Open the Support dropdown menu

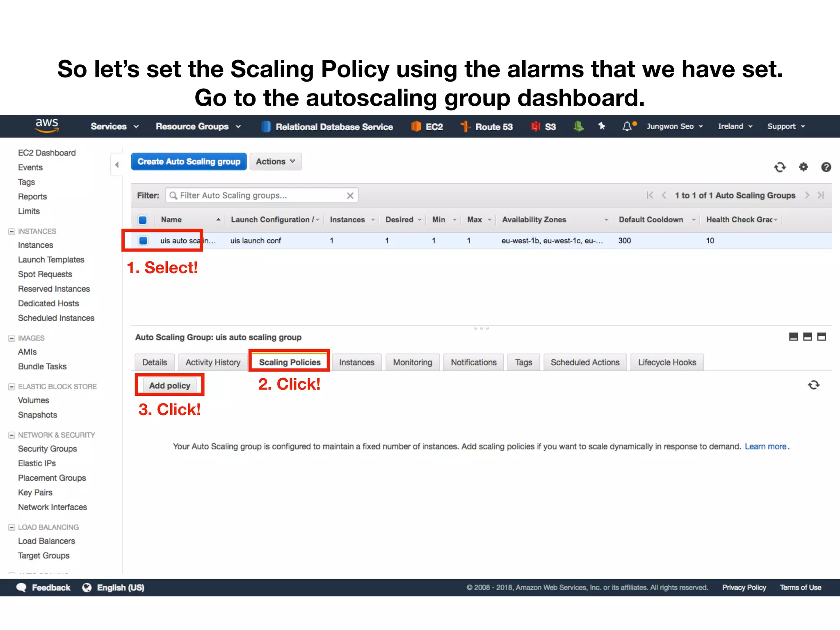pos(786,126)
